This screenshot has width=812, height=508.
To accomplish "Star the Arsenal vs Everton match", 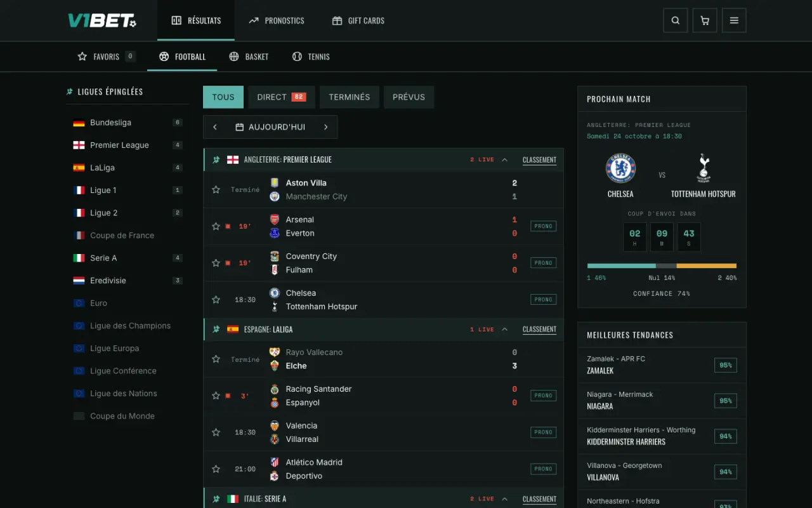I will pos(216,226).
